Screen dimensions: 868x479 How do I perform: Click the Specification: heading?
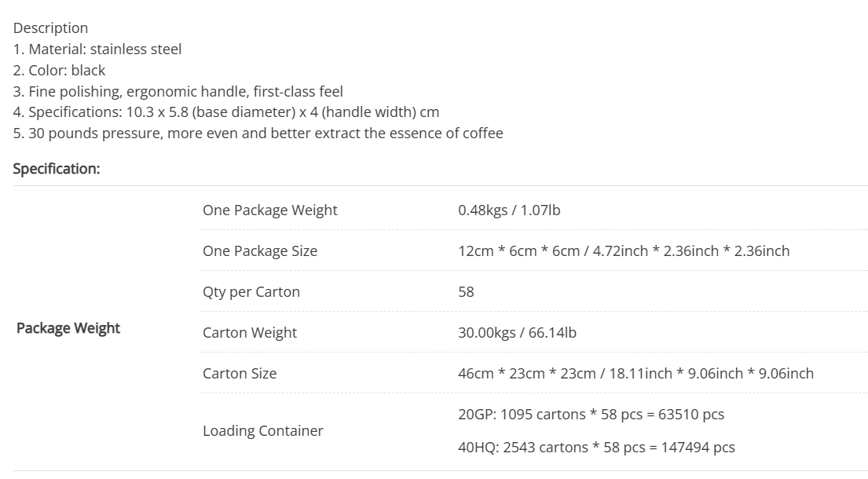[x=57, y=169]
